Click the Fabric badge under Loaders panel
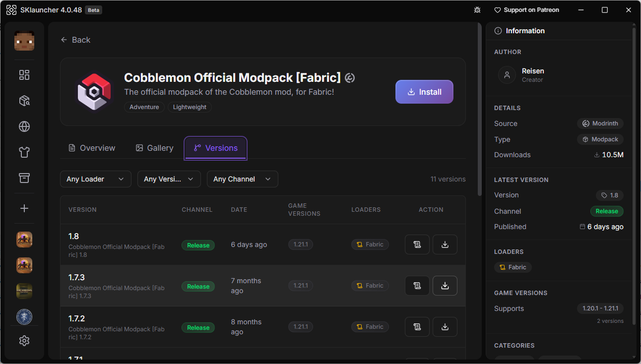The height and width of the screenshot is (364, 641). coord(513,267)
